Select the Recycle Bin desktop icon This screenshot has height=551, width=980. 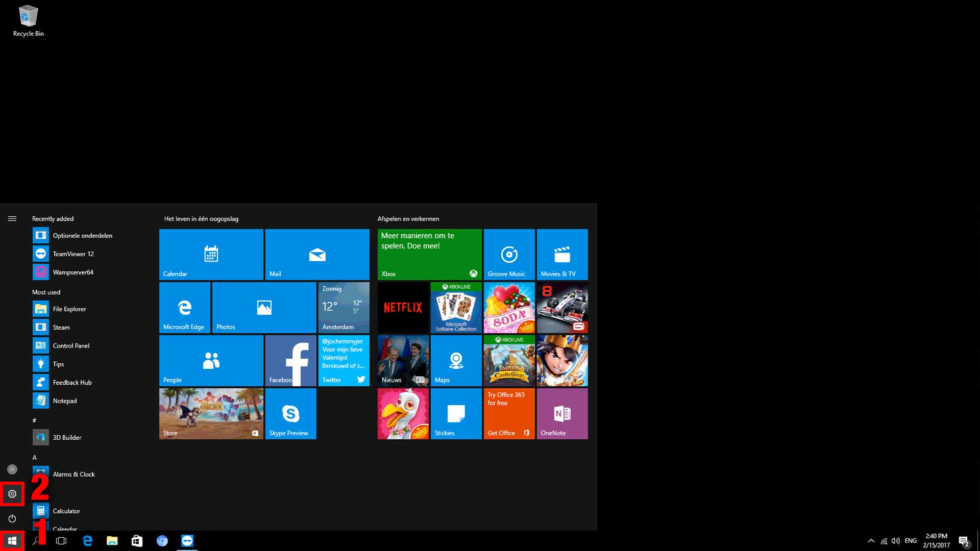point(29,21)
